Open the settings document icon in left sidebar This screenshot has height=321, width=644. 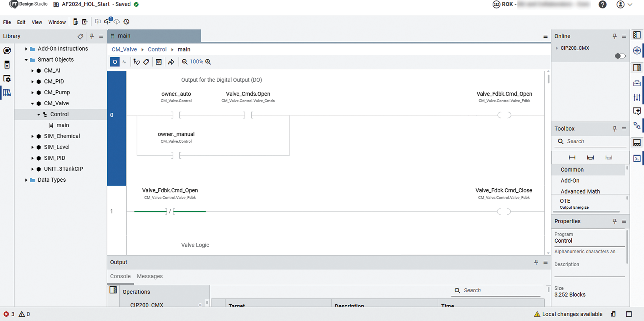point(7,79)
